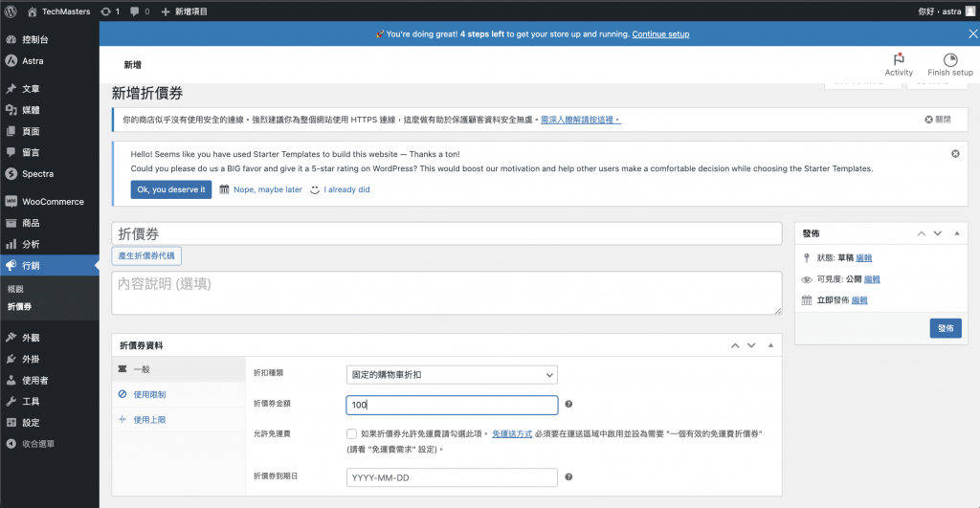Open the 折扣種類 discount type dropdown

tap(452, 375)
